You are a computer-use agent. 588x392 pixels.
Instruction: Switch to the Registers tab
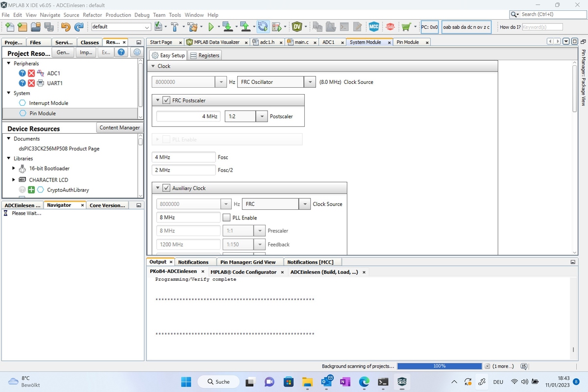click(x=204, y=55)
